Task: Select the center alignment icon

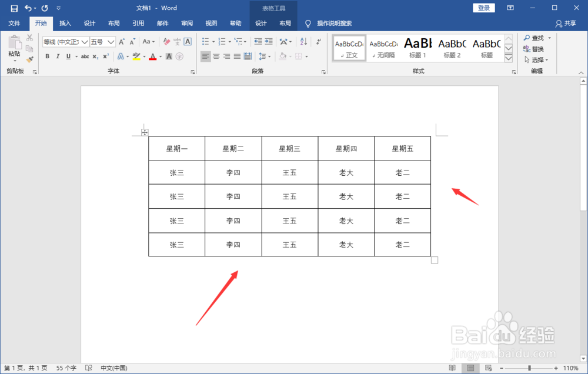Action: point(216,55)
